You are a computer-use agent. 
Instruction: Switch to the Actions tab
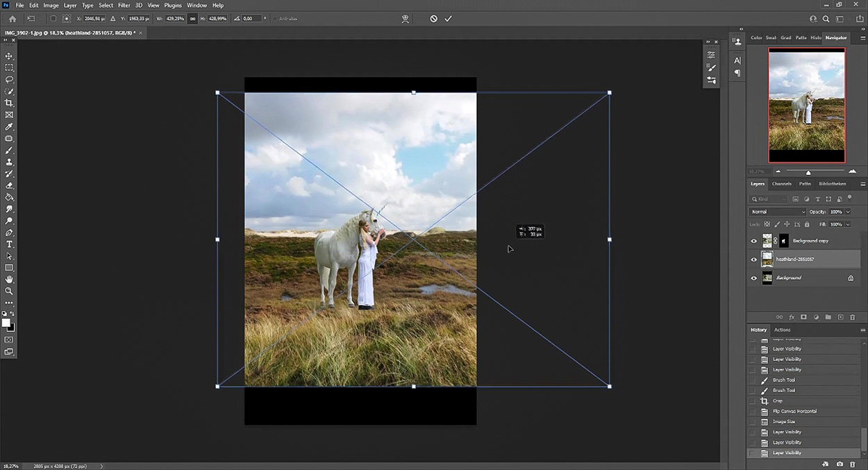tap(782, 330)
